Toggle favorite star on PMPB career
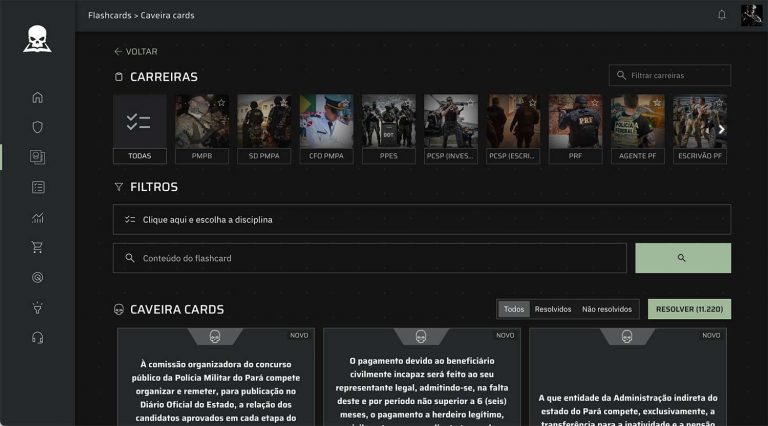The width and height of the screenshot is (768, 426). [x=221, y=103]
